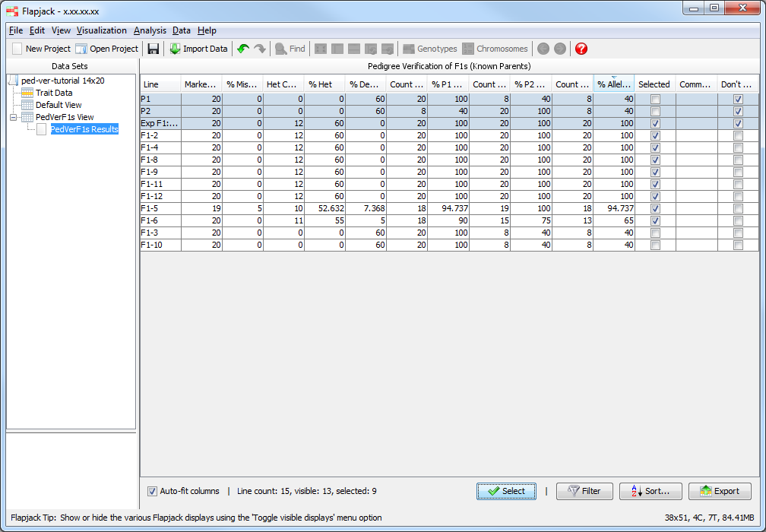The height and width of the screenshot is (532, 766).
Task: Click the Selected column header
Action: click(654, 84)
